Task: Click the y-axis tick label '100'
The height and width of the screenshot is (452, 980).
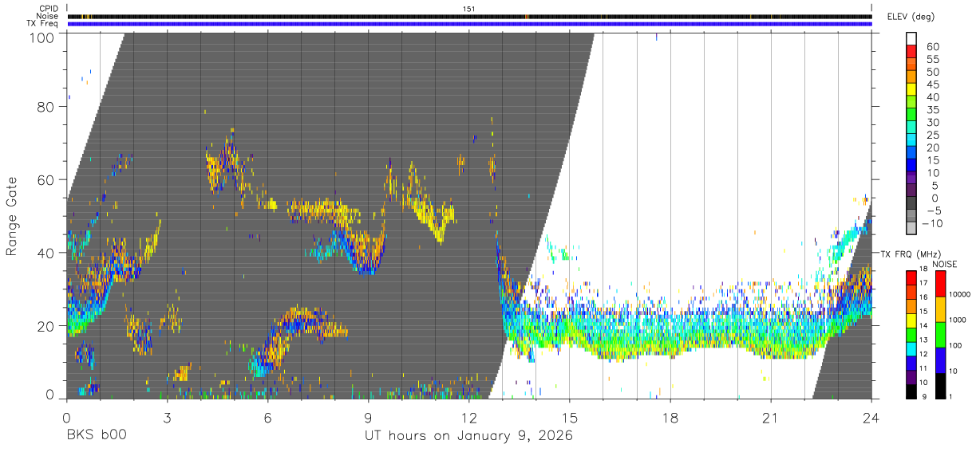Action: pos(41,37)
